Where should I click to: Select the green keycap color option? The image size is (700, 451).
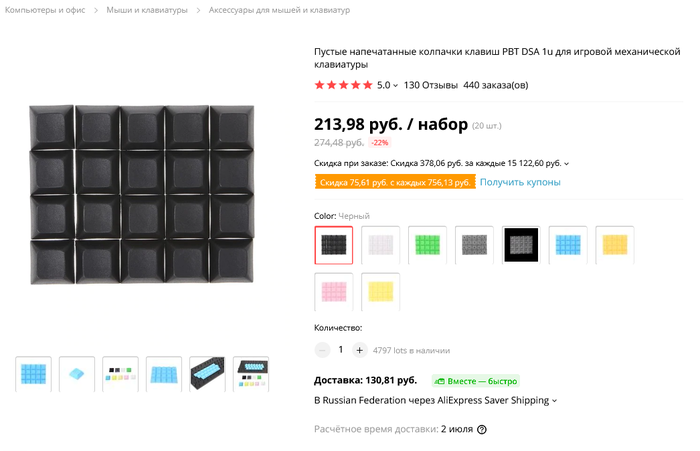click(427, 245)
